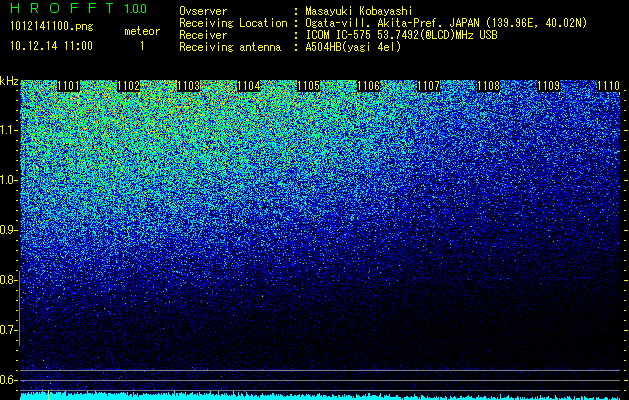Click the 0.6 kHz axis tick label
The height and width of the screenshot is (400, 629).
tap(8, 380)
